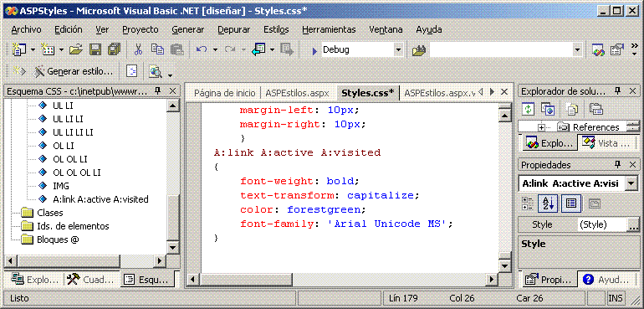The image size is (644, 309).
Task: Click the Find combo box text field
Action: point(501,50)
